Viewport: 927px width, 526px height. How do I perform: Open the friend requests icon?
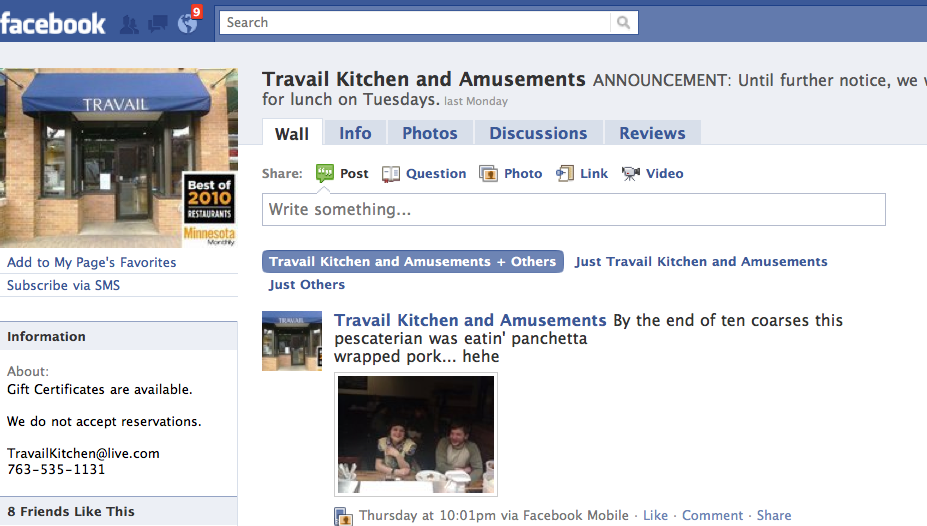(129, 24)
